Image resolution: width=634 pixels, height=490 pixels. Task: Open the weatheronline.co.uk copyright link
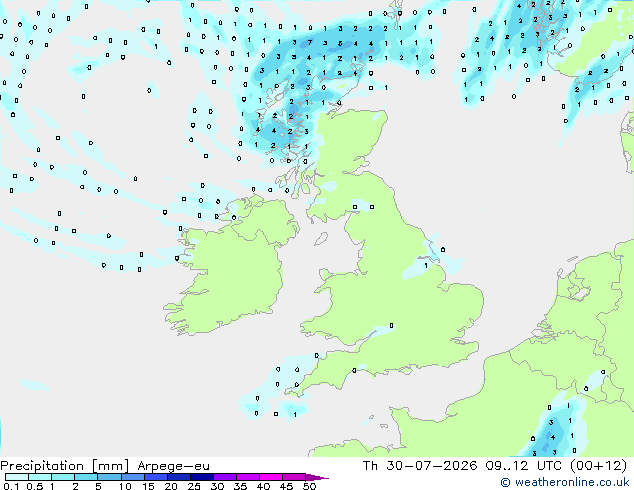[x=565, y=482]
